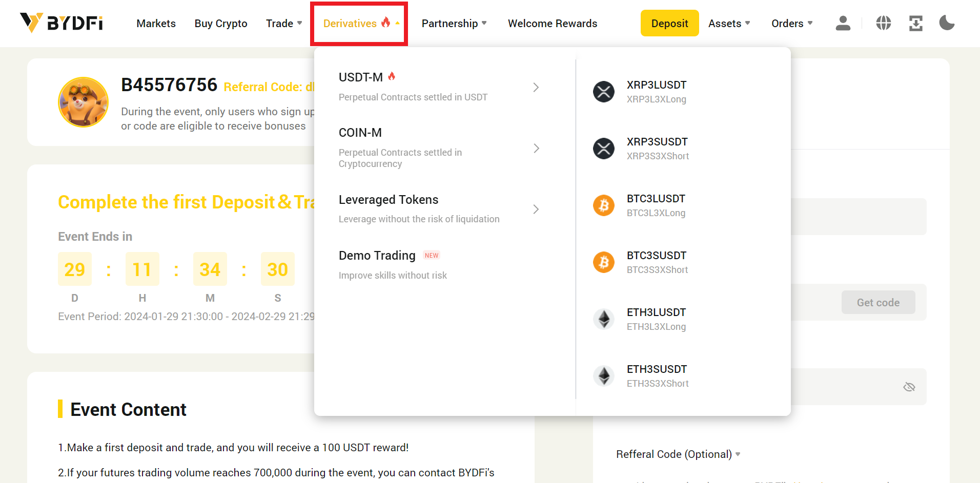Click the Bitcoin icon beside BTC3LUSDT
This screenshot has width=980, height=483.
[x=604, y=205]
